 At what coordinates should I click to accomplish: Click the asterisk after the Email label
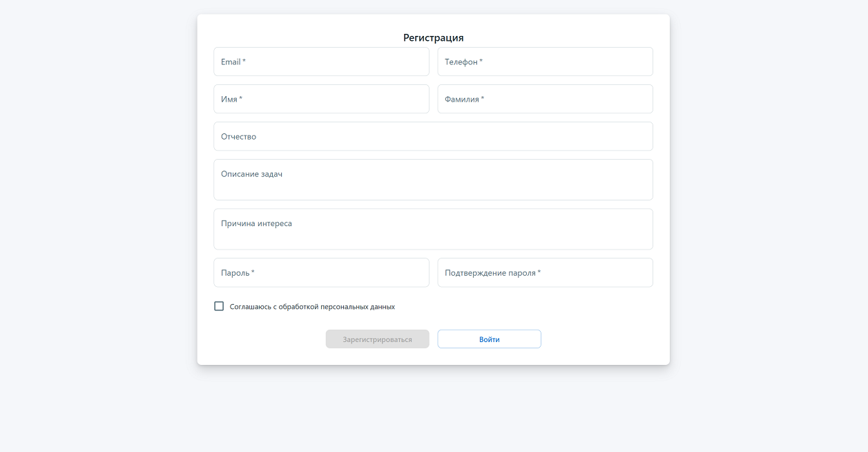point(244,62)
